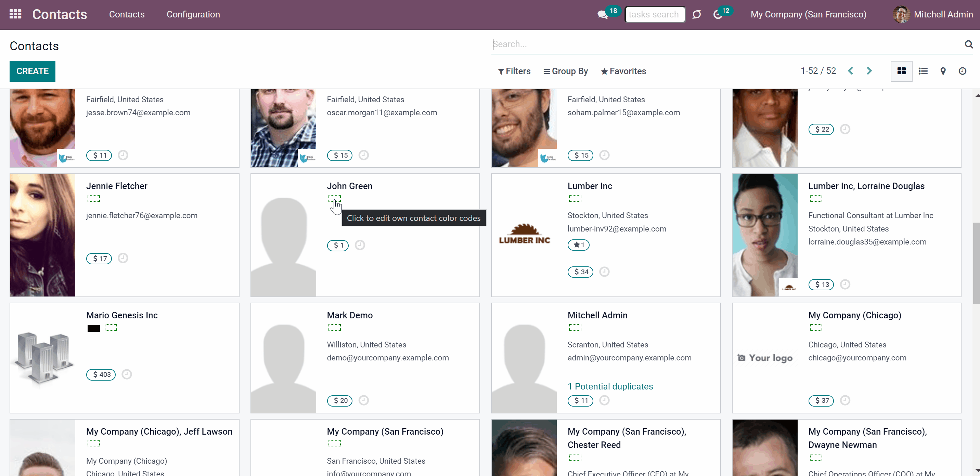
Task: Click activity clock on Mario Genesis Inc card
Action: coord(127,374)
